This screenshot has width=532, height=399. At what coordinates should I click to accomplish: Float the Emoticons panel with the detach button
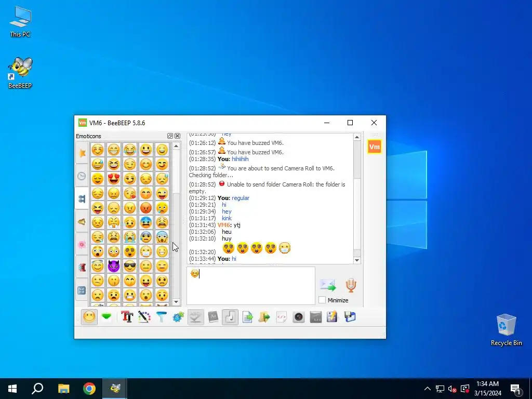point(170,136)
